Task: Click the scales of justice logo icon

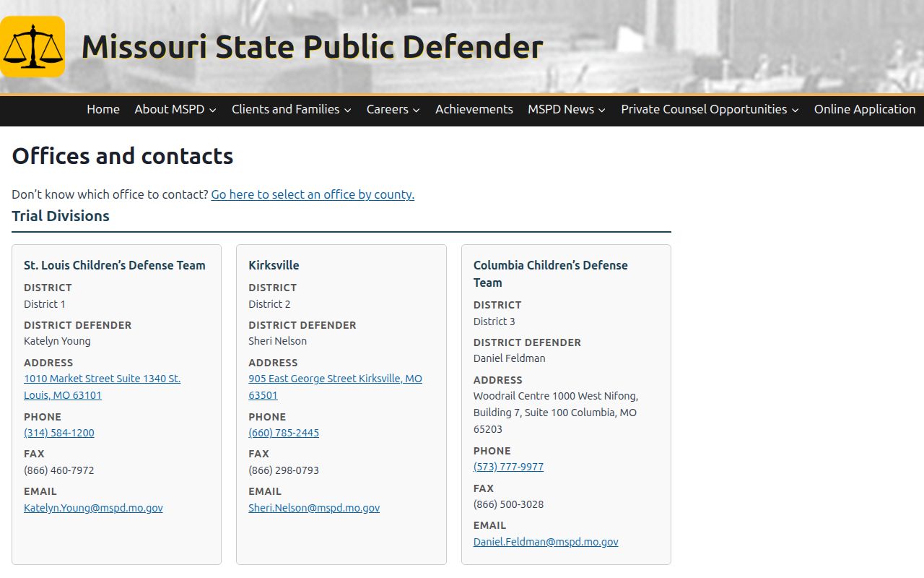Action: click(x=32, y=46)
